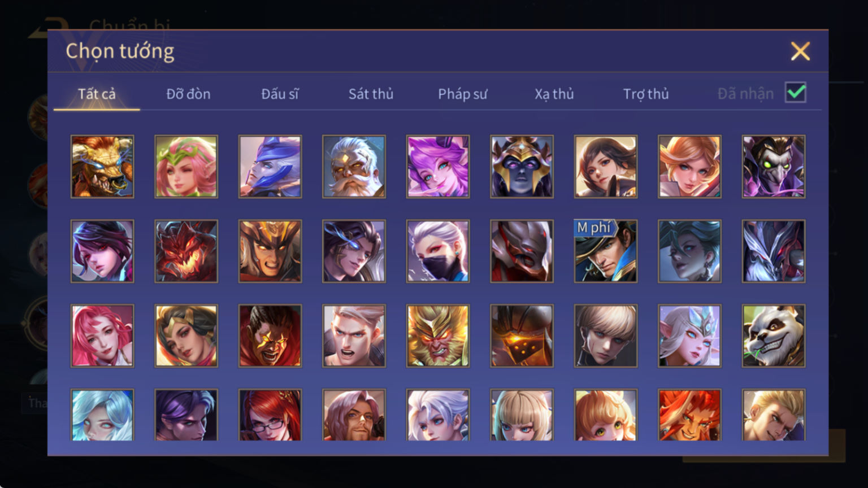868x488 pixels.
Task: Pick the pink-haired elf with leaf crown
Action: [x=186, y=167]
